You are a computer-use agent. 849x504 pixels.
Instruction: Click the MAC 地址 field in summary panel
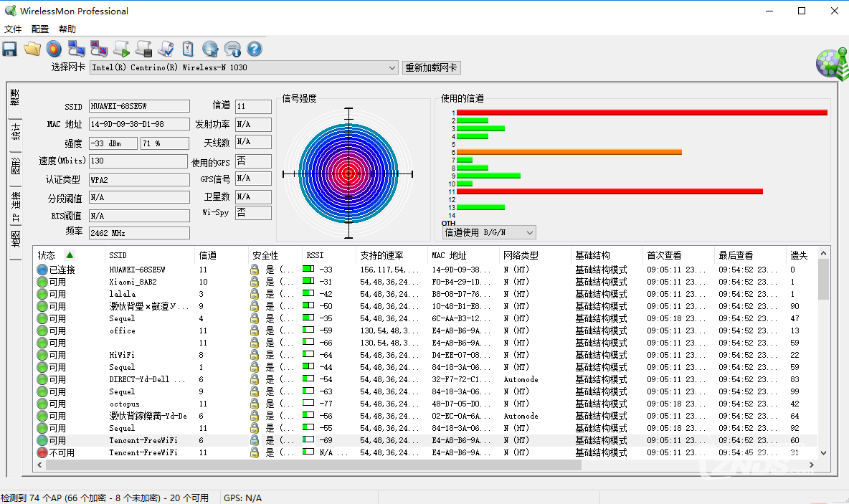[x=139, y=124]
